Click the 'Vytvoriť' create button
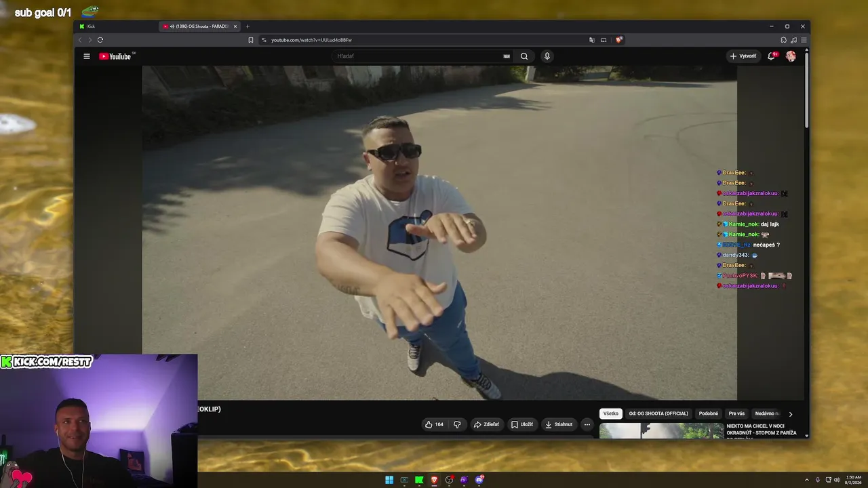Image resolution: width=868 pixels, height=488 pixels. [743, 56]
